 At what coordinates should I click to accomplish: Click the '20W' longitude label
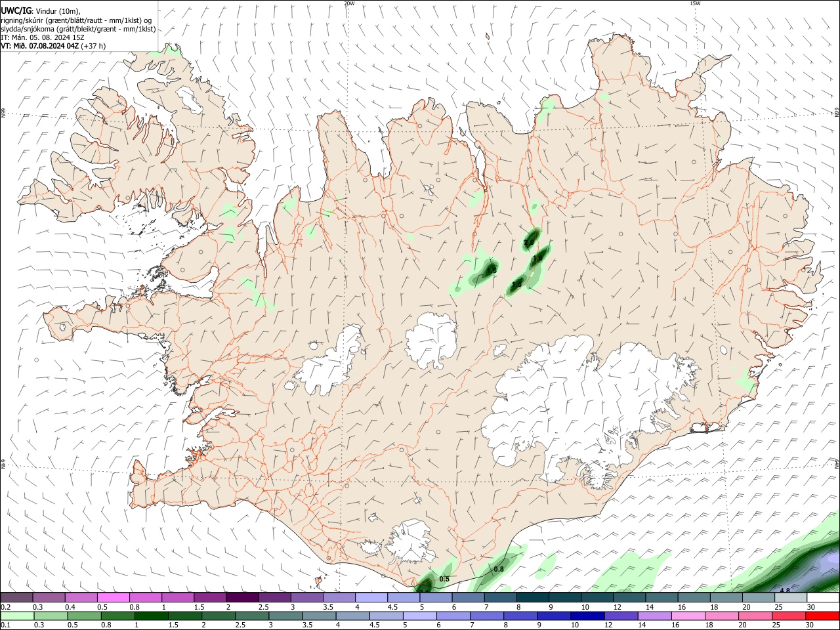[349, 3]
